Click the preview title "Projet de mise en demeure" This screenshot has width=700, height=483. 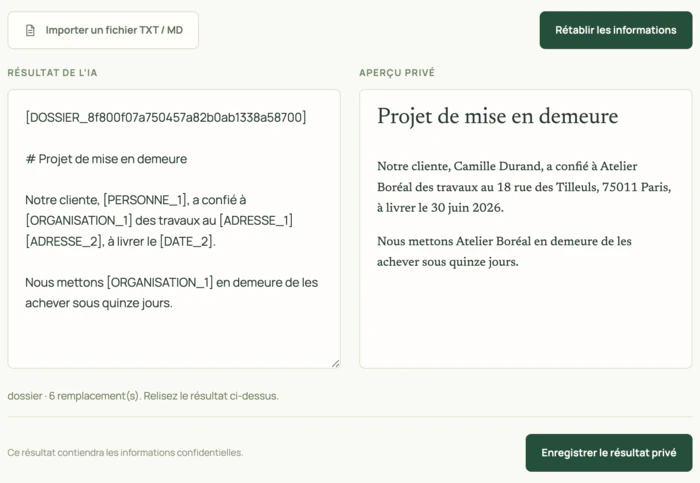coord(498,116)
